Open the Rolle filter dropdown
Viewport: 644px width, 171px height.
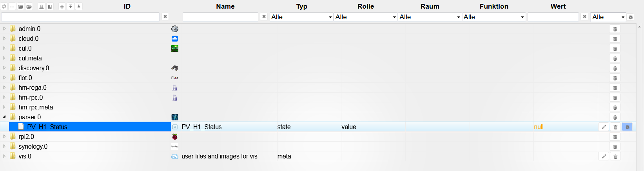(366, 17)
